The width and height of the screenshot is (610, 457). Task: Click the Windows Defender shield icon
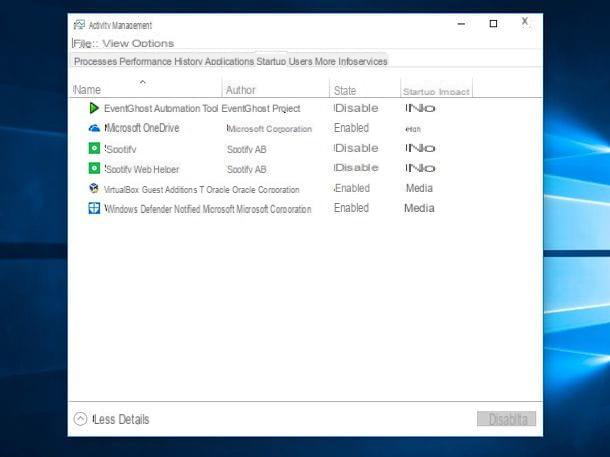[x=94, y=208]
